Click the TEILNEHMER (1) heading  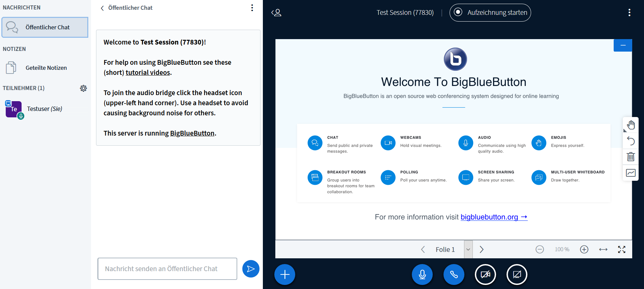click(x=24, y=88)
